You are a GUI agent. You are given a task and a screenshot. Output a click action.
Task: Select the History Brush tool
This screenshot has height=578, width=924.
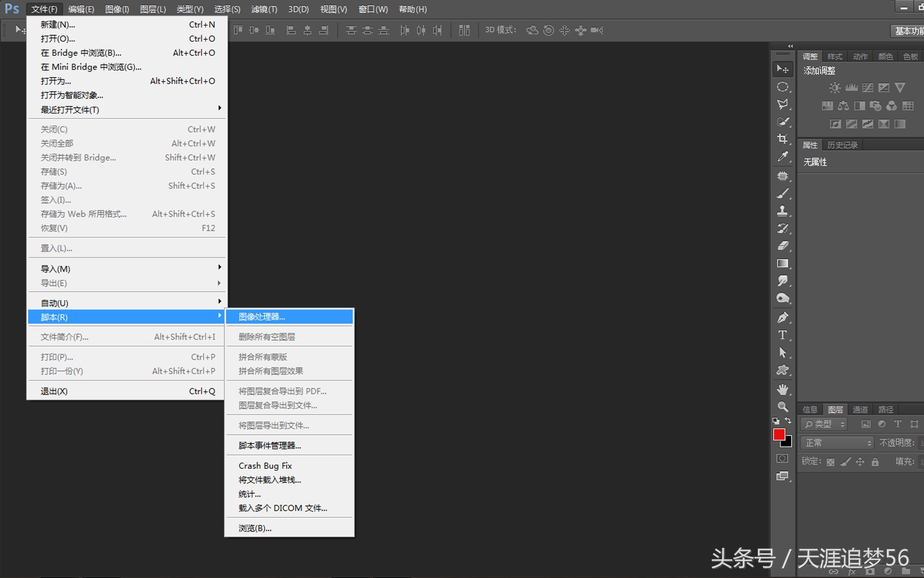point(783,228)
